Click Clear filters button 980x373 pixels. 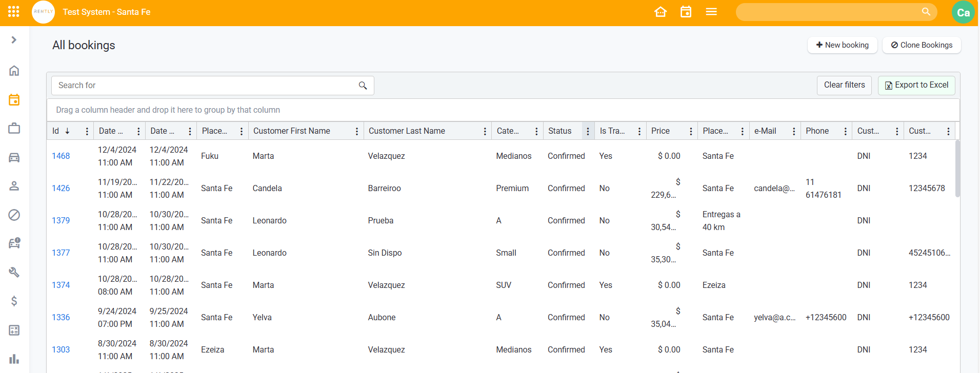tap(844, 85)
